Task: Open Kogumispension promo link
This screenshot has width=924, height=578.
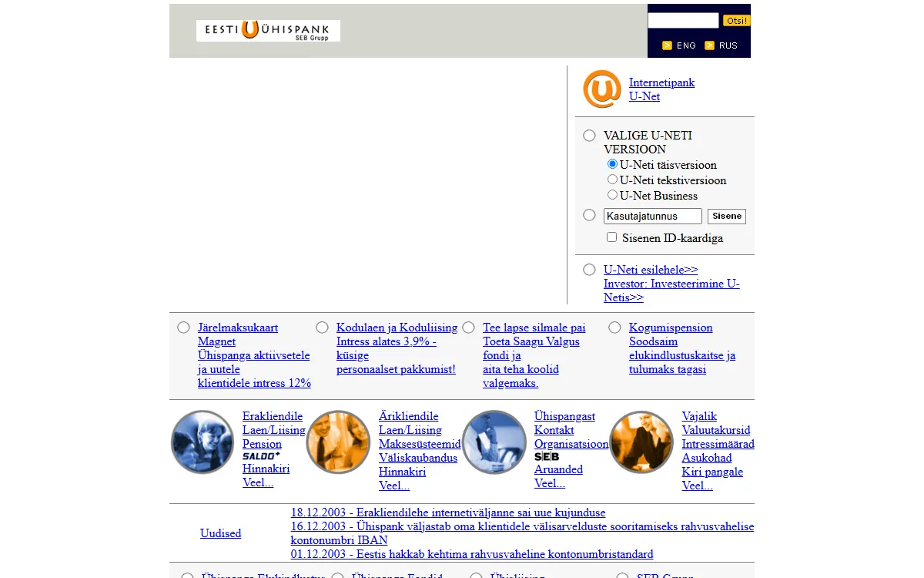Action: [681, 348]
